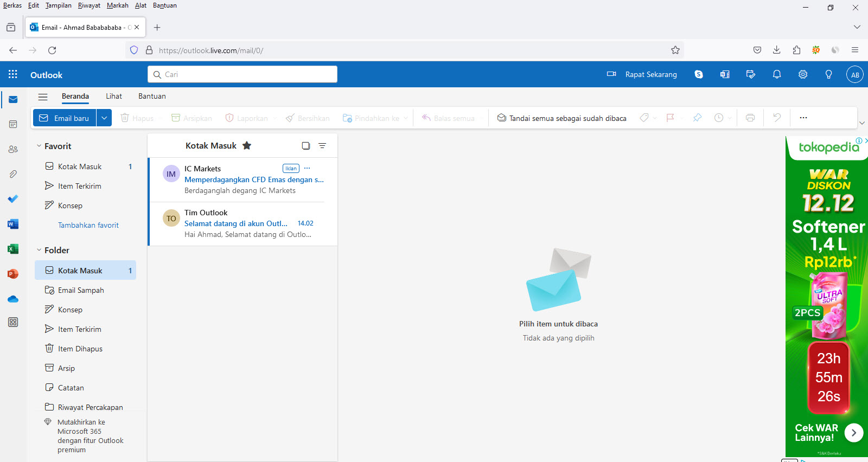Viewport: 868px width, 462px height.
Task: Expand the Email baru dropdown arrow
Action: pos(104,118)
